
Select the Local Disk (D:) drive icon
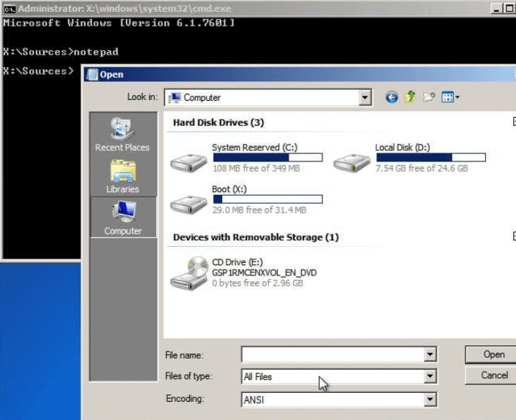coord(352,162)
